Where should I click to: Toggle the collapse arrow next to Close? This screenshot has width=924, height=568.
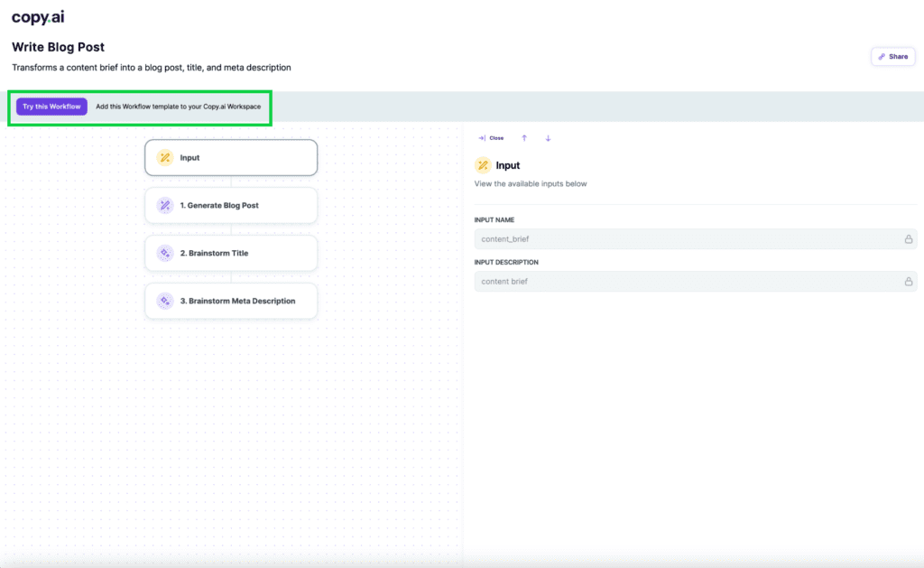click(x=483, y=137)
